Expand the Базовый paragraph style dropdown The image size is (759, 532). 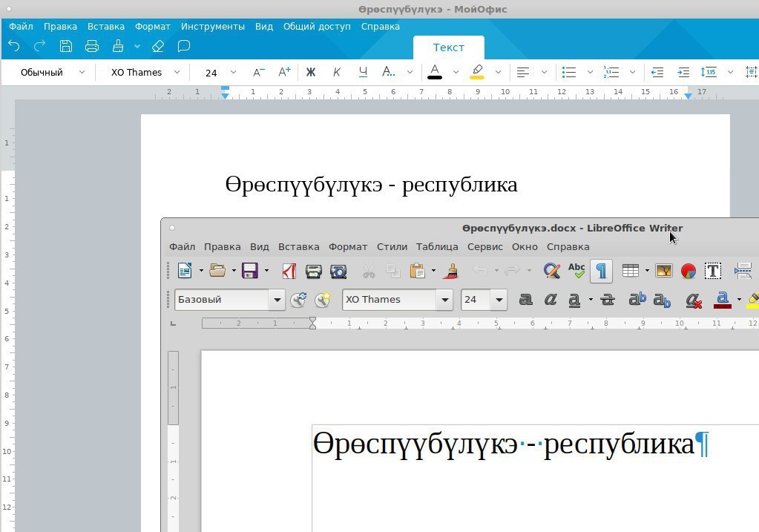277,300
